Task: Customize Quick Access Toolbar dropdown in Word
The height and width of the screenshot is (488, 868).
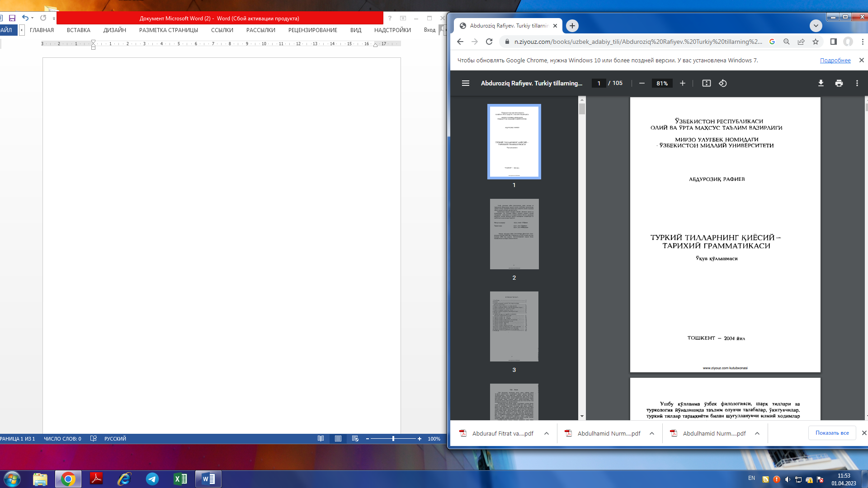Action: point(54,19)
